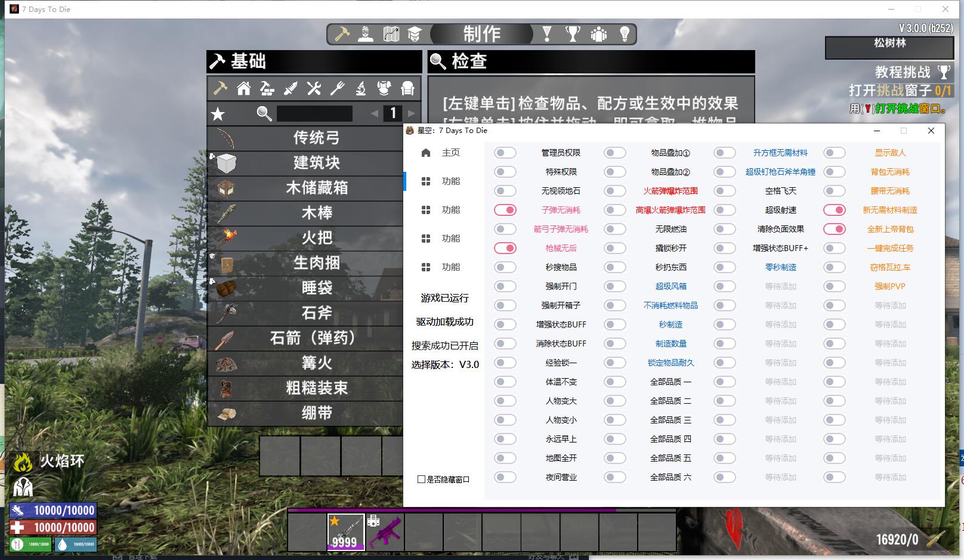Select 篝火 recipe
This screenshot has width=964, height=560.
(x=305, y=363)
